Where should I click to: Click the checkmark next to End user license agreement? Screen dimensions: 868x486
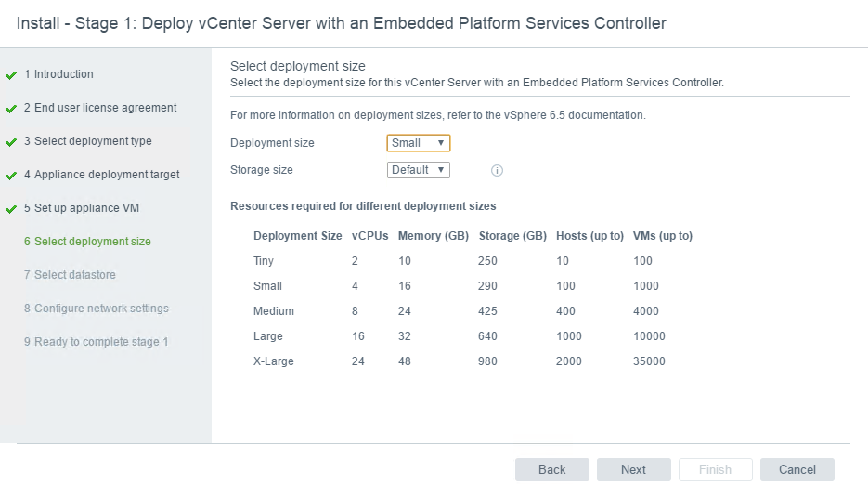(11, 109)
